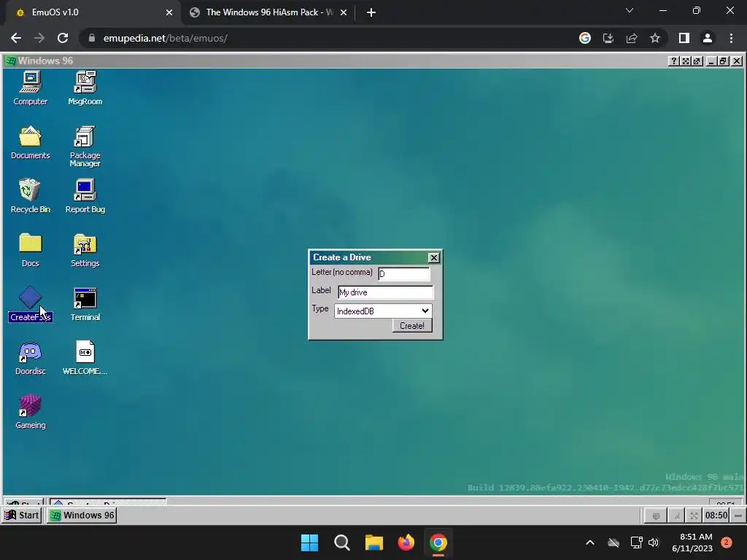This screenshot has height=560, width=747.
Task: Open a new browser tab
Action: (371, 12)
